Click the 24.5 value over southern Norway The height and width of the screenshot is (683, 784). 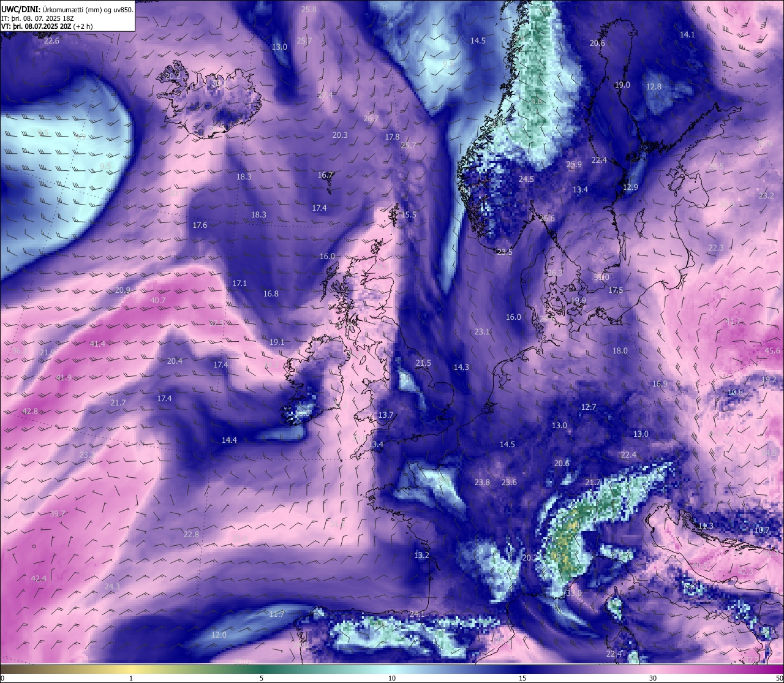526,179
